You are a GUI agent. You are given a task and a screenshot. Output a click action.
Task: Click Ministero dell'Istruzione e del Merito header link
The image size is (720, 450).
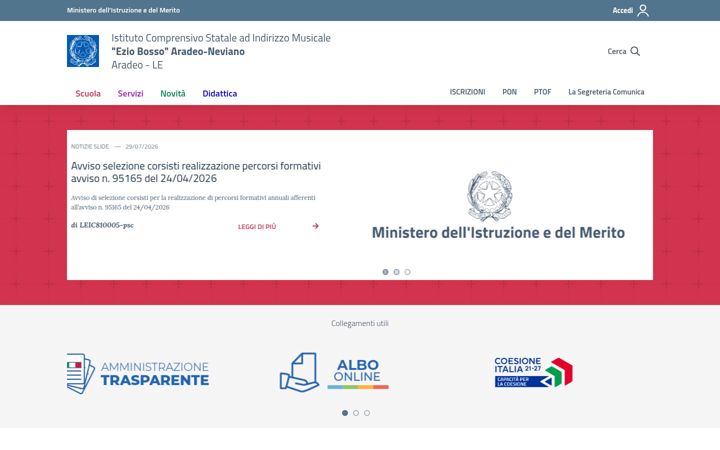tap(123, 10)
